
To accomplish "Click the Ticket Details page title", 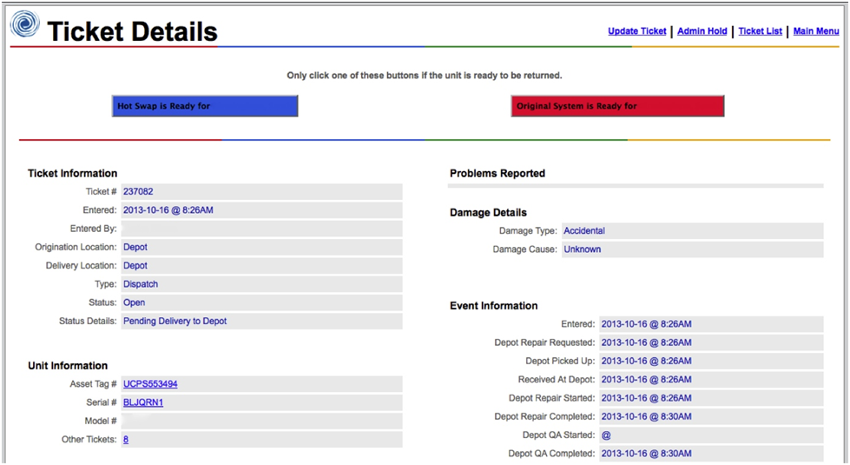I will pyautogui.click(x=132, y=31).
